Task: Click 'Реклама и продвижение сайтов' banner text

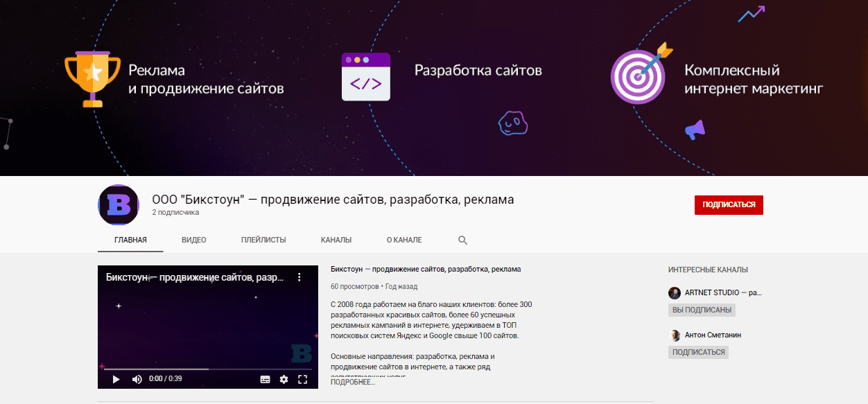Action: click(206, 79)
